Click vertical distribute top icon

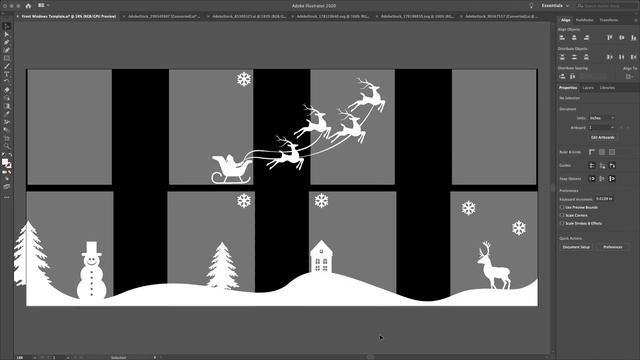tap(562, 57)
